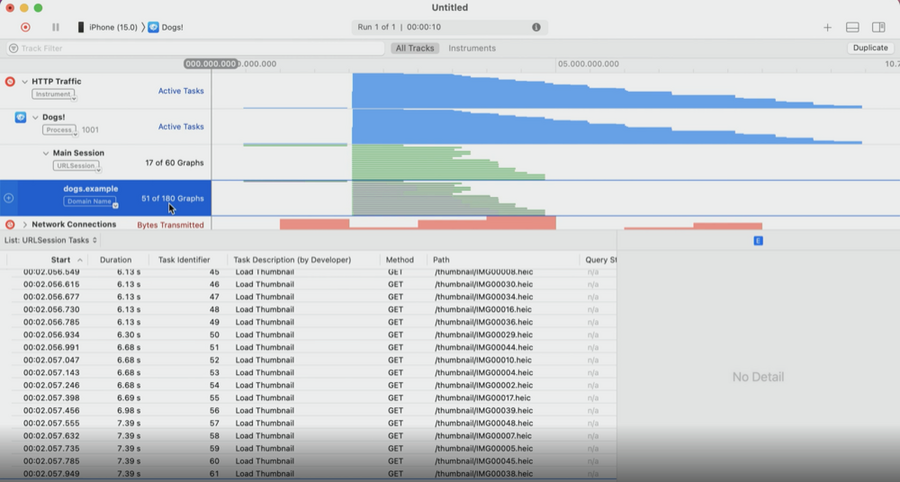Select row with path /thumbnail/IMG00002.heic
Screen dimensions: 900x482
(308, 385)
